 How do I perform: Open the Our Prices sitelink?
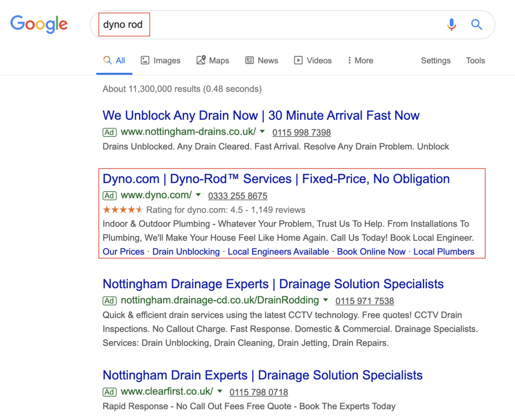(124, 252)
